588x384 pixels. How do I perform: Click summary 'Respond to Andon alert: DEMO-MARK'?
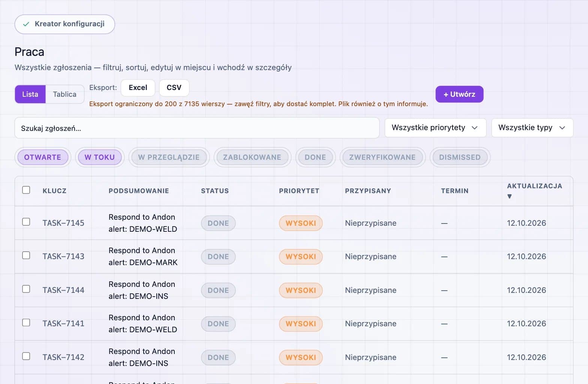coord(143,256)
